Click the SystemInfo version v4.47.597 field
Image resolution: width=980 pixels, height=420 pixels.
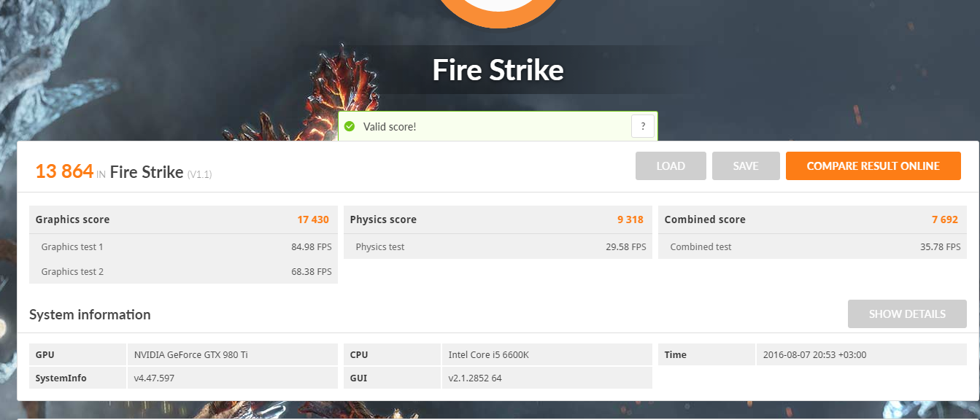(x=232, y=378)
